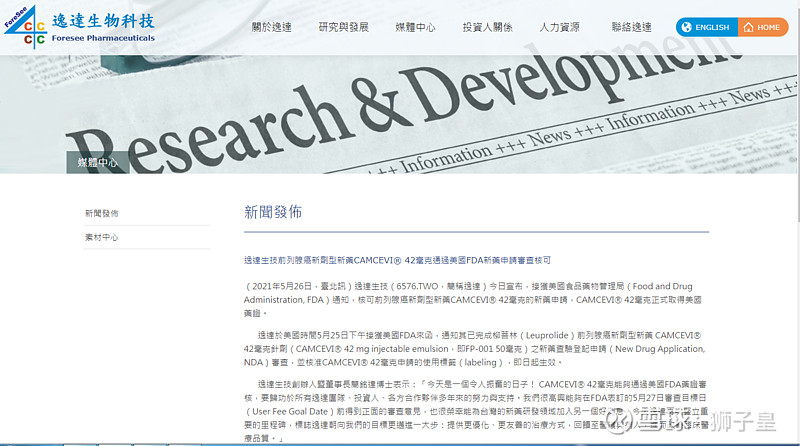
Task: Click the paragraph starting with 2021年5月26日
Action: pyautogui.click(x=473, y=300)
